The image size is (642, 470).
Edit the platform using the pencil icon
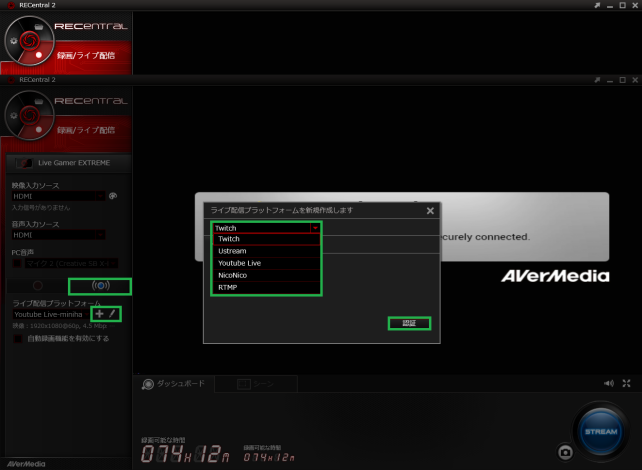click(x=112, y=314)
